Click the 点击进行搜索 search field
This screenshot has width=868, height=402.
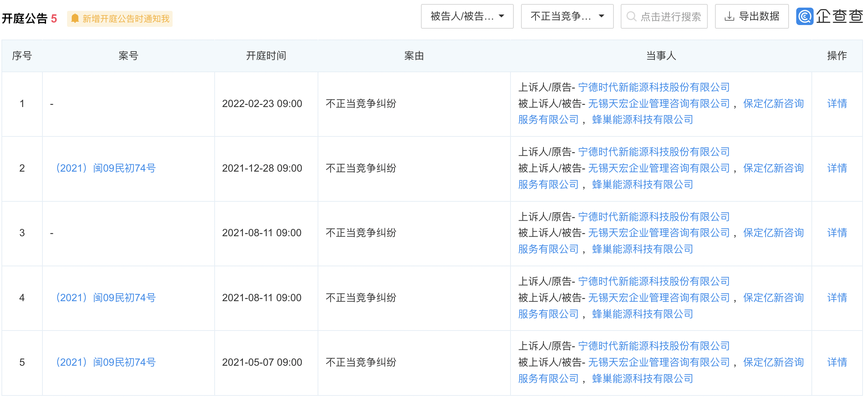(664, 16)
